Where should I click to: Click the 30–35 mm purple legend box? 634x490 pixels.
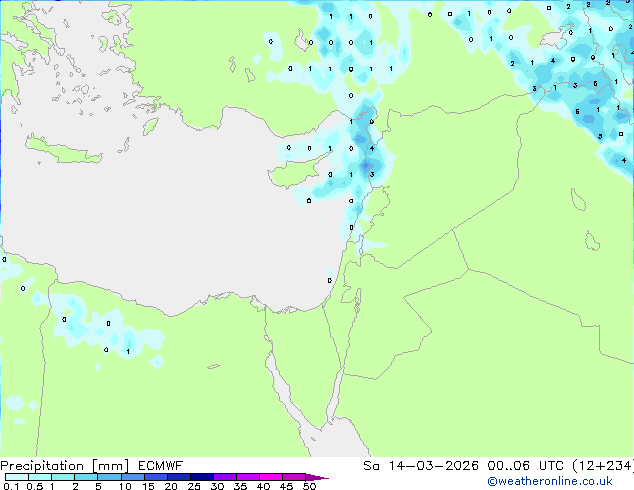[x=224, y=477]
